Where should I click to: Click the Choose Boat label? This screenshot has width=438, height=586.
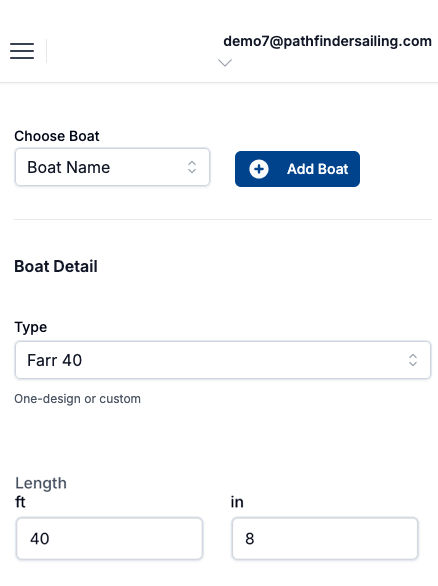point(57,136)
